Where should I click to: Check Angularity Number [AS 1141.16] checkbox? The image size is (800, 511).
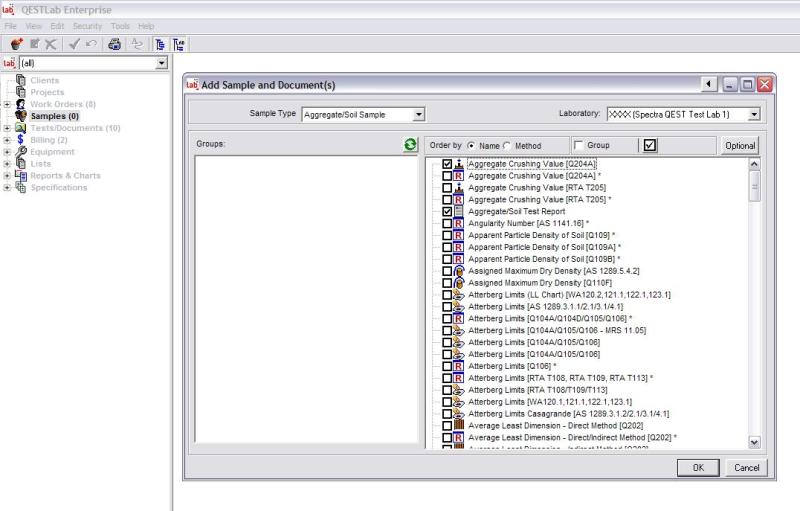(x=447, y=224)
